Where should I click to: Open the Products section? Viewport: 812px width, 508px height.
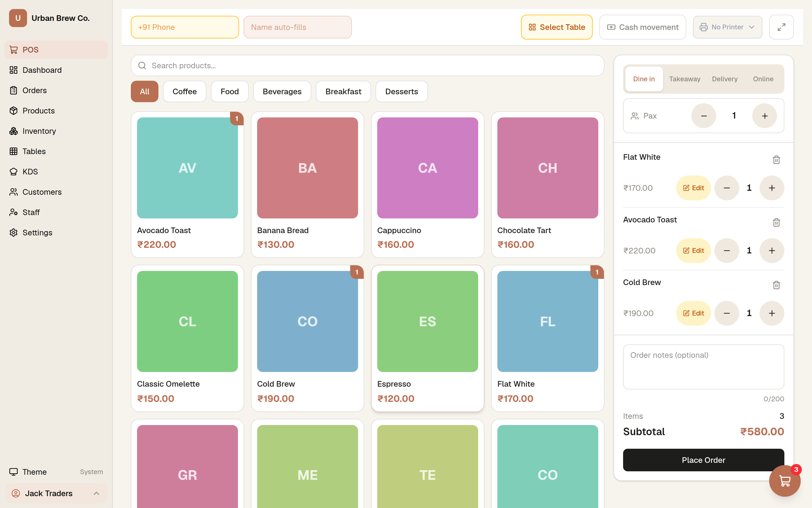[56, 111]
